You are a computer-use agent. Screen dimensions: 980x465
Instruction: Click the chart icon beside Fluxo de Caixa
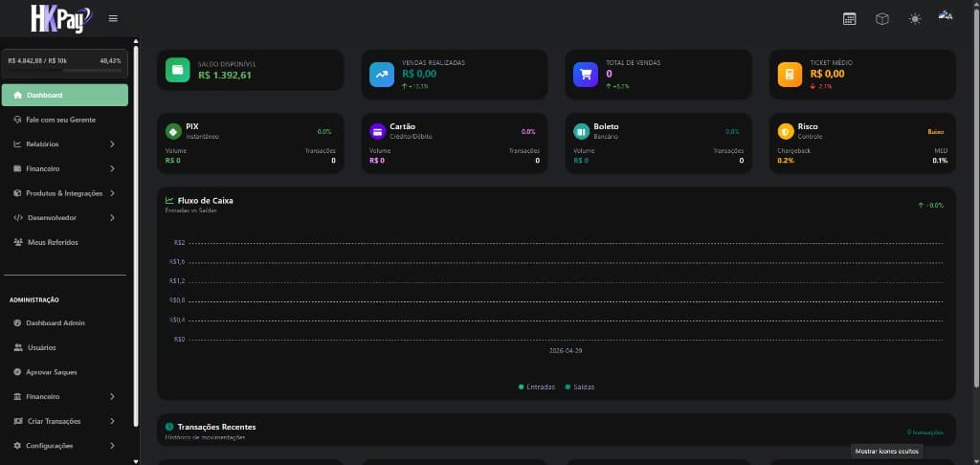coord(169,201)
